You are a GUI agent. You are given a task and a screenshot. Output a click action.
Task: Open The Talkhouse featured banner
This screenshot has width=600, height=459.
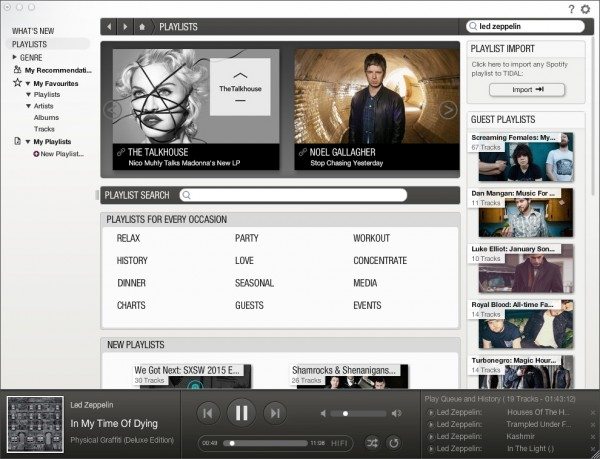point(196,109)
